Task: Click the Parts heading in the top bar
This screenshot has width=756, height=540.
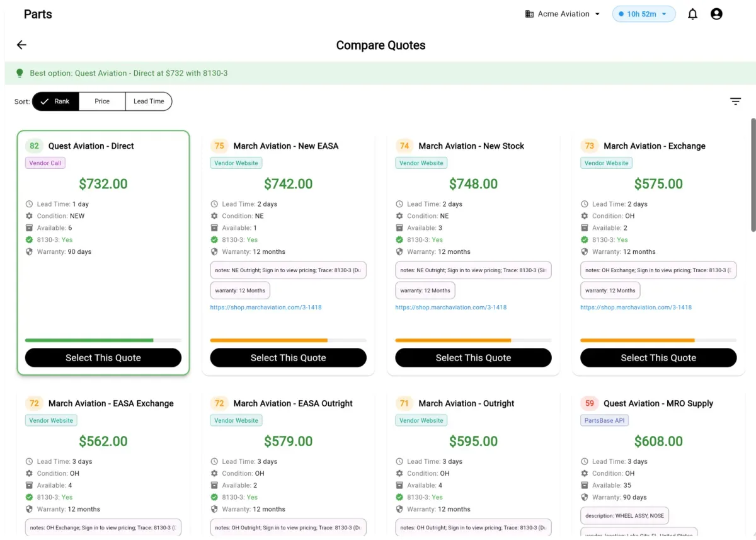Action: pos(38,14)
